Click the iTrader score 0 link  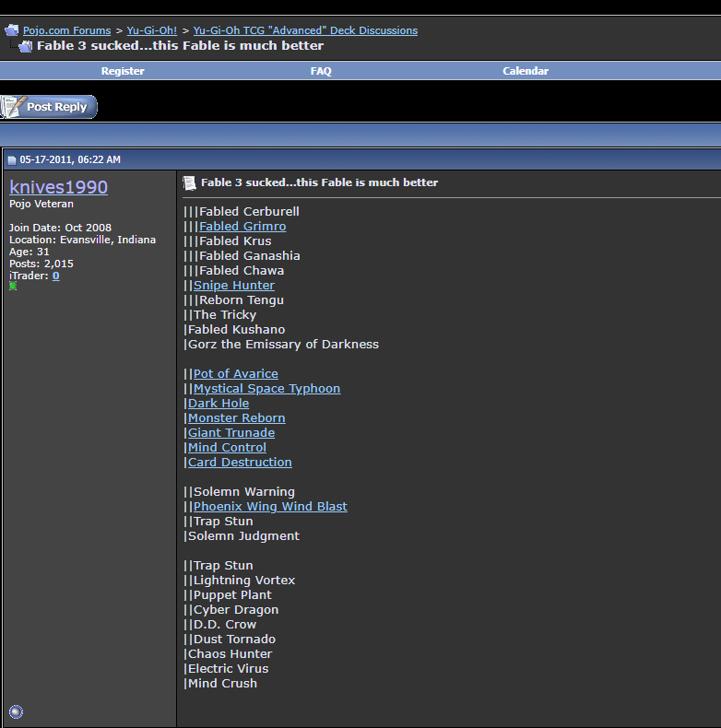(55, 276)
